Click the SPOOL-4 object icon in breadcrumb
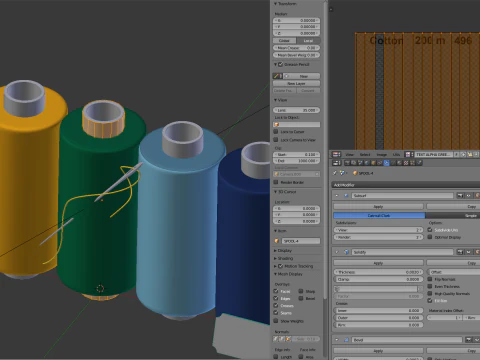The width and height of the screenshot is (480, 360). click(355, 173)
